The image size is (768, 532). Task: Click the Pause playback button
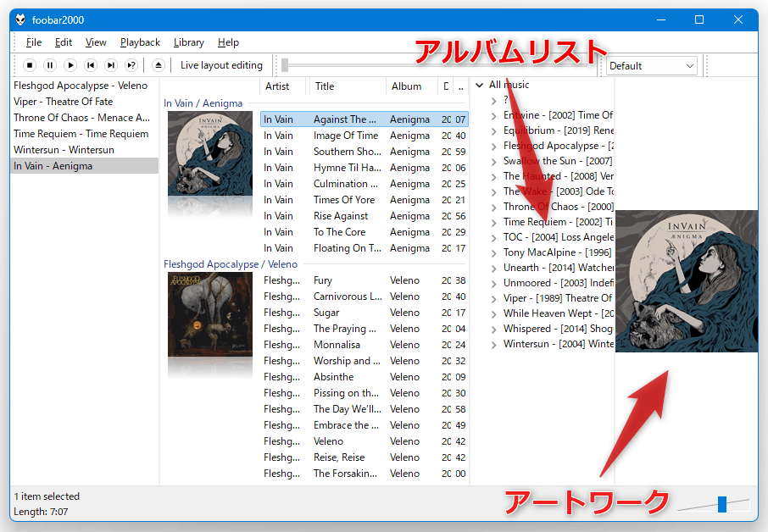click(50, 65)
